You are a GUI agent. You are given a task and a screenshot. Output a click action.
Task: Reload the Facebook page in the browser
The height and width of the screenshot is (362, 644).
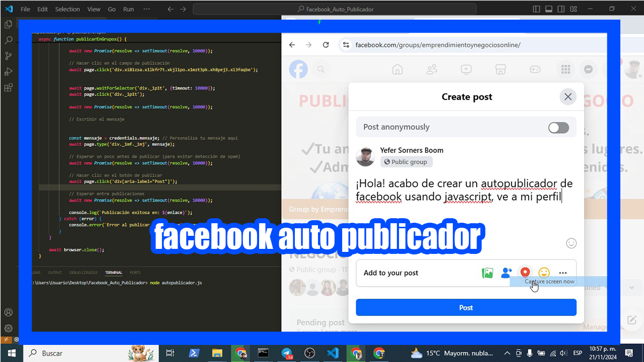[x=326, y=45]
